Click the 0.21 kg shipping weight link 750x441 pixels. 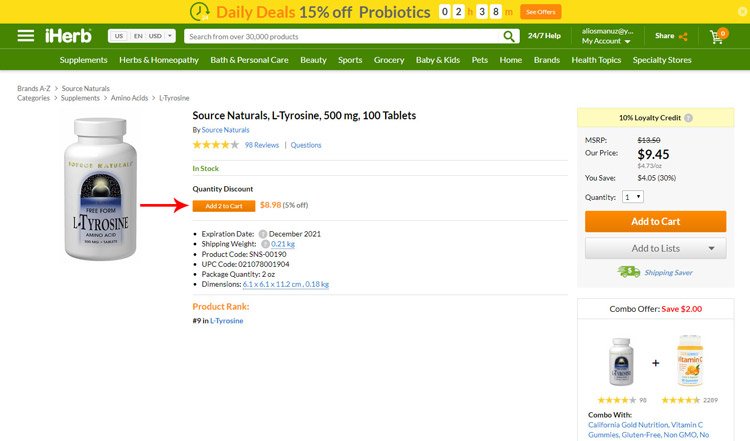click(x=283, y=244)
